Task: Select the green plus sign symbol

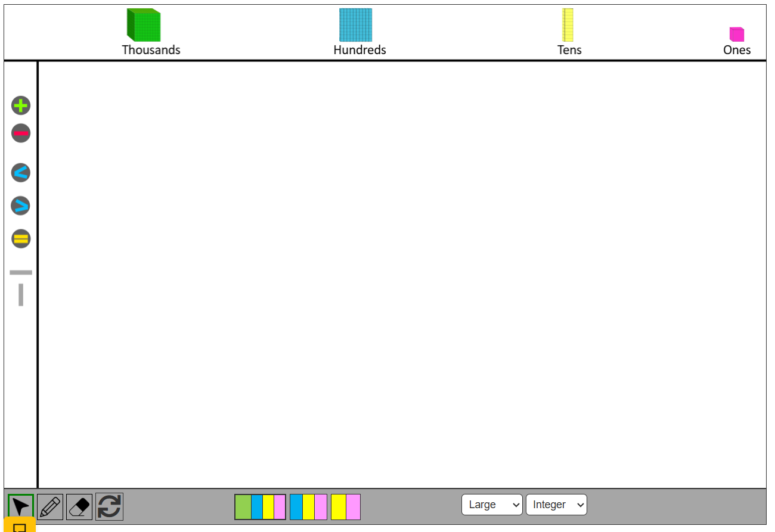Action: (21, 106)
